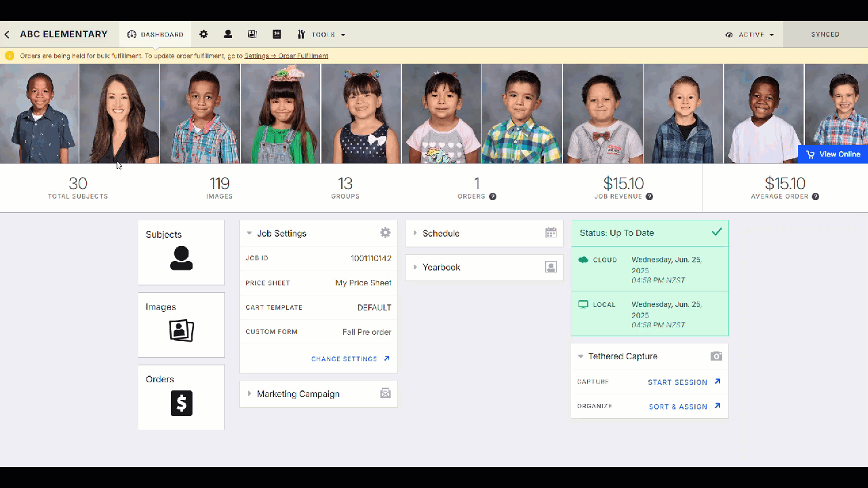Image resolution: width=868 pixels, height=488 pixels.
Task: Click the 30 Total Subjects stat
Action: [78, 188]
